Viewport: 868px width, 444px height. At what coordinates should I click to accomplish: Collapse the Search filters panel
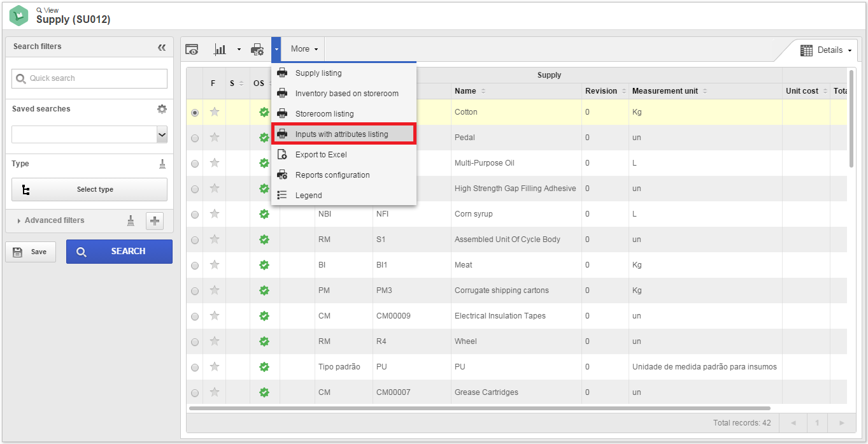pyautogui.click(x=162, y=47)
